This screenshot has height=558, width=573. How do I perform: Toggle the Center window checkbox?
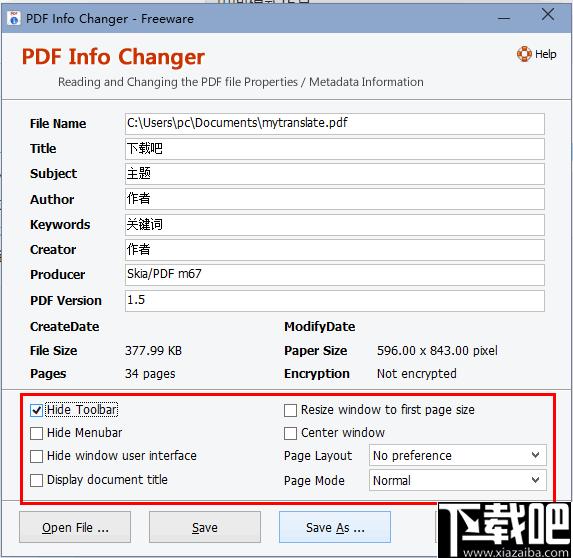[x=290, y=433]
